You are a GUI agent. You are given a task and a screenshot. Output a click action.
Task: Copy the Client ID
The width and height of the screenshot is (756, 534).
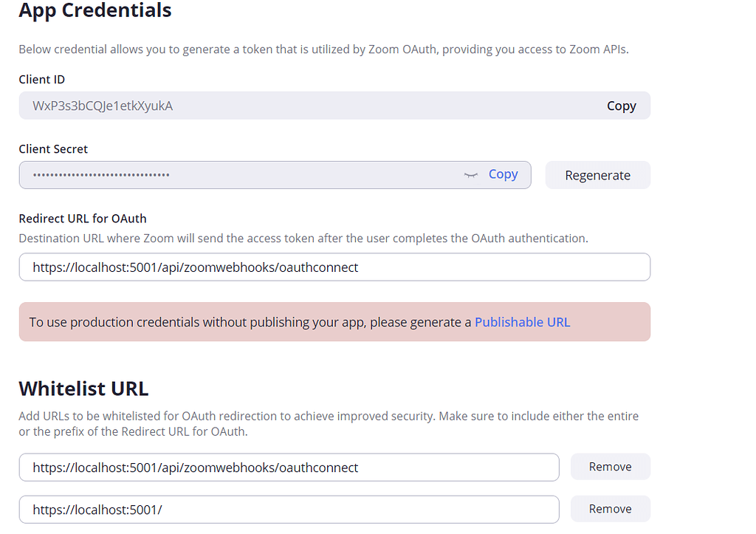[621, 105]
